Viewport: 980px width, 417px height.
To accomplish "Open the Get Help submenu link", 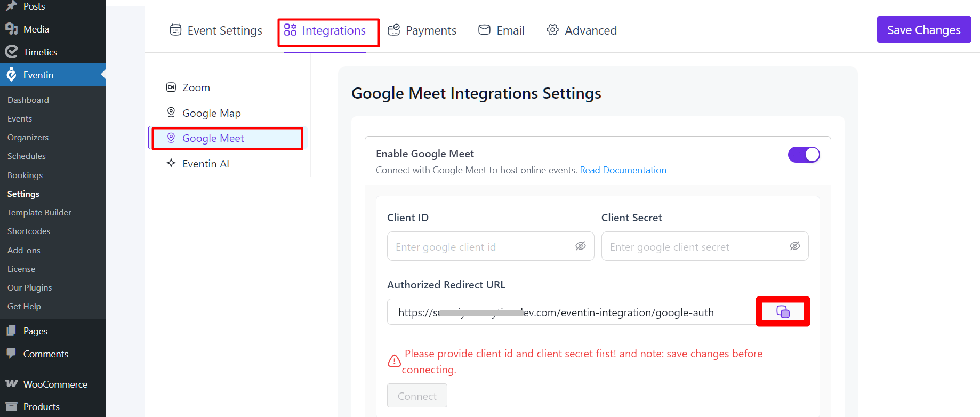I will point(24,306).
